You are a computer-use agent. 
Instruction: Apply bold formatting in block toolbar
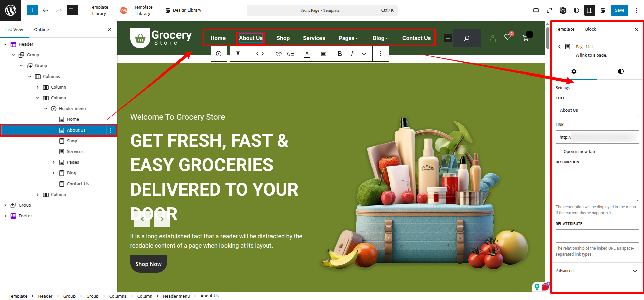pyautogui.click(x=340, y=54)
